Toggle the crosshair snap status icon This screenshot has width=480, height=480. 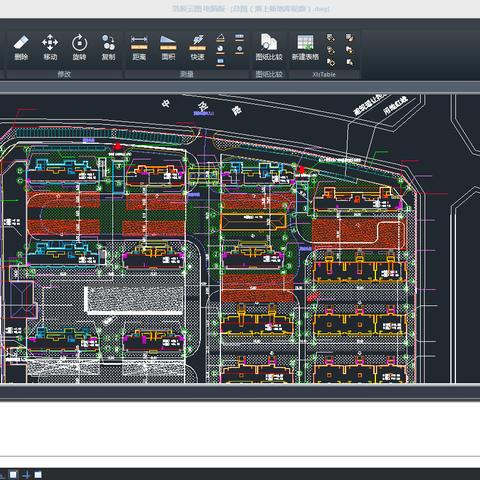tap(26, 475)
